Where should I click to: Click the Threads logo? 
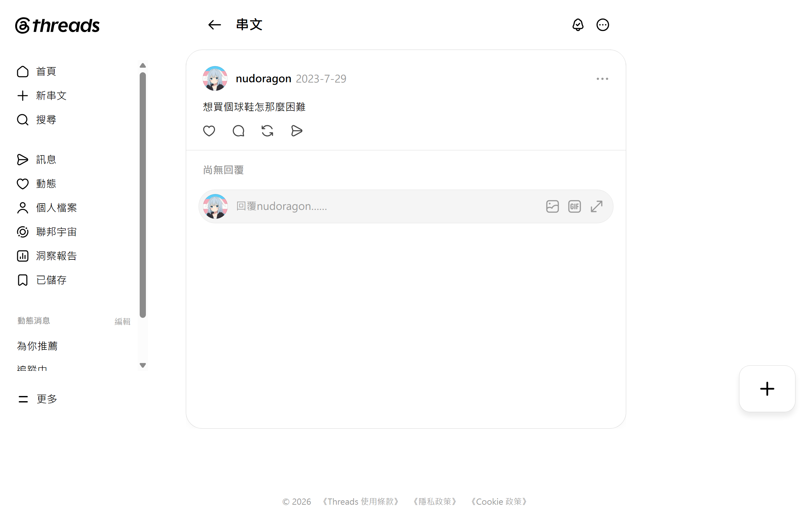(x=57, y=25)
